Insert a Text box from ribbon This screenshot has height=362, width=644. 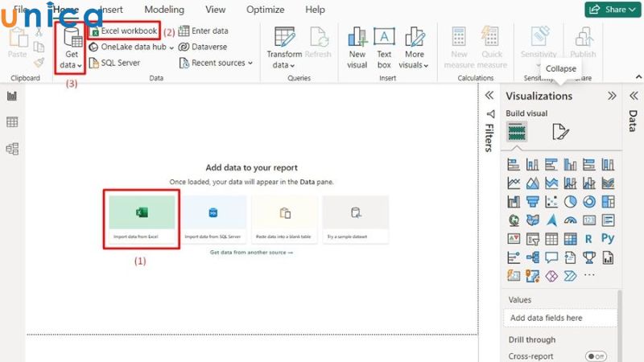[384, 48]
